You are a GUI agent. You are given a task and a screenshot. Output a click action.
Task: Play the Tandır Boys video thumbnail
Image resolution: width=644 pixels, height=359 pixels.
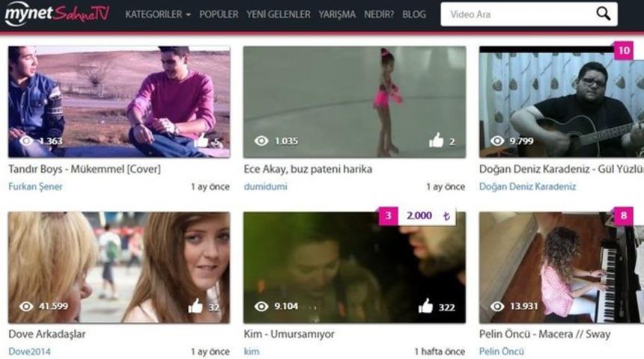tap(119, 102)
